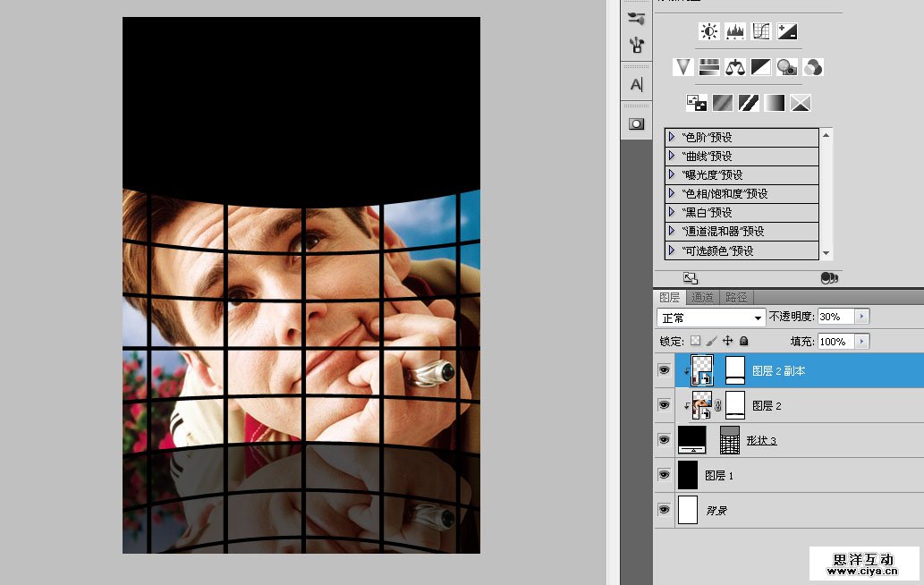The image size is (924, 585).
Task: Click the Curves adjustment icon
Action: click(761, 31)
